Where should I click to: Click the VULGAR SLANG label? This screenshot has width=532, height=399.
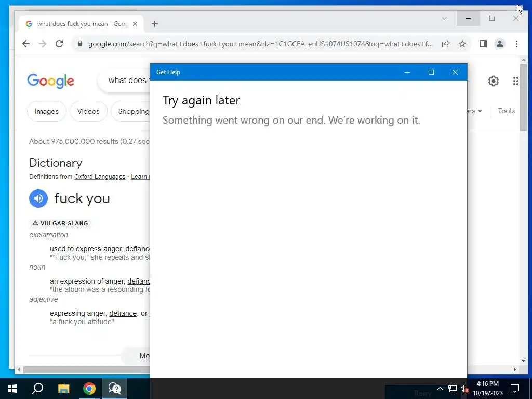(x=60, y=223)
